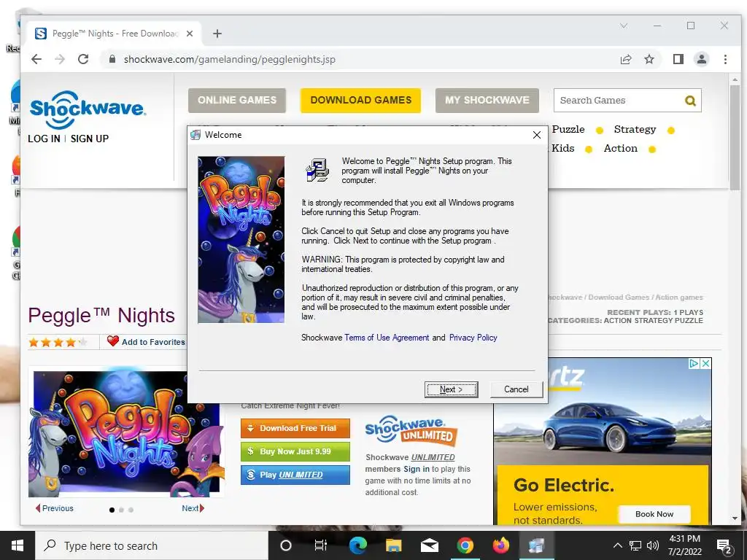The image size is (747, 560).
Task: Click Action games breadcrumb link
Action: click(679, 297)
